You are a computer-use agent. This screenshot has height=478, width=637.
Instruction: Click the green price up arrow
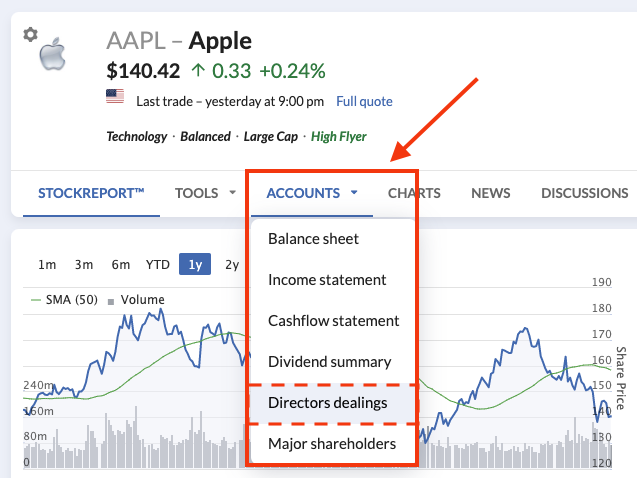(198, 70)
